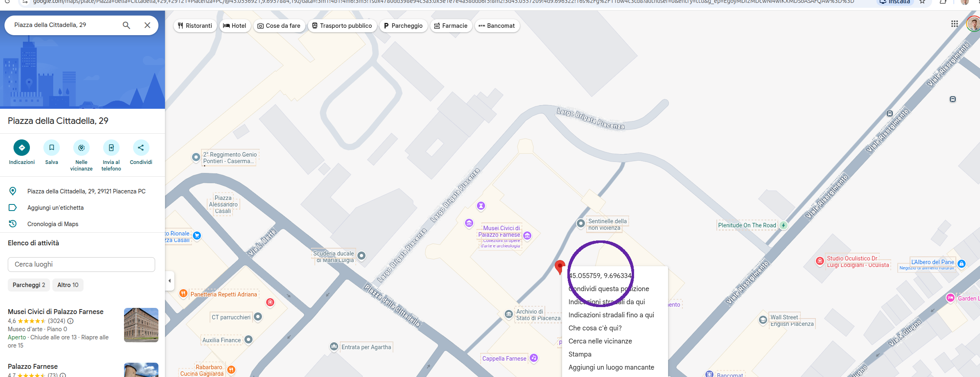
Task: Focus the Cerca luoghi input field
Action: click(x=81, y=265)
